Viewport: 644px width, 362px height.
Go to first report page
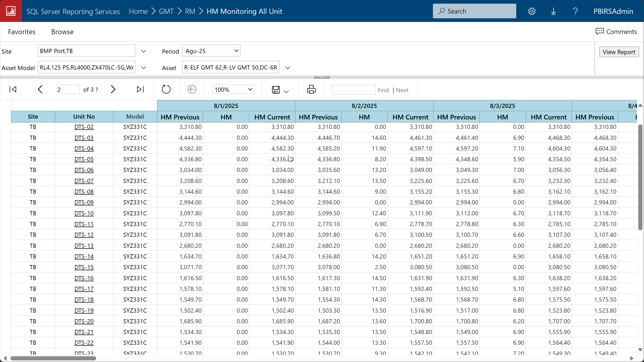tap(13, 89)
